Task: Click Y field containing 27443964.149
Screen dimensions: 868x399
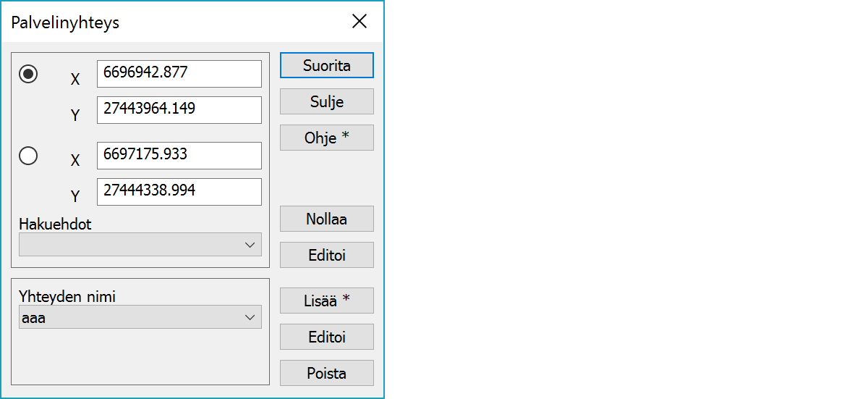Action: [x=179, y=110]
